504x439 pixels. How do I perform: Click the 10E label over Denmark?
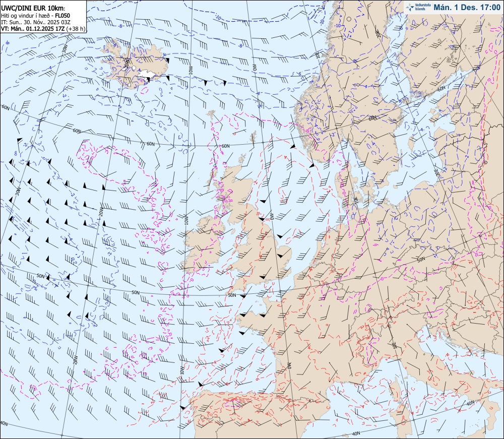click(355, 201)
